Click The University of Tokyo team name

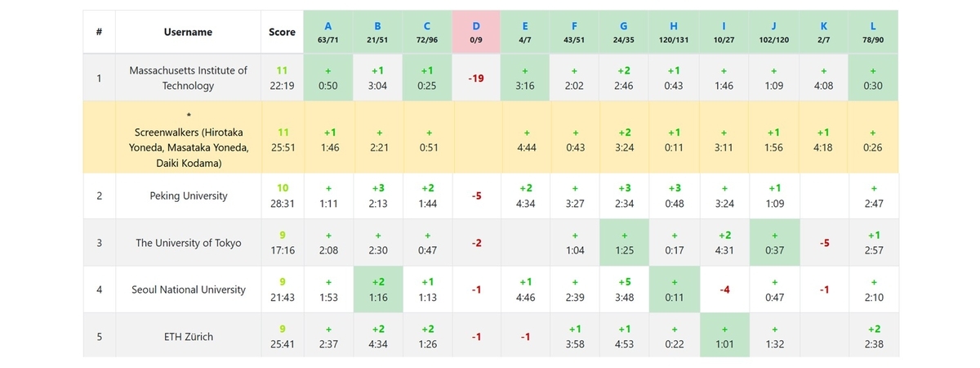click(x=188, y=243)
